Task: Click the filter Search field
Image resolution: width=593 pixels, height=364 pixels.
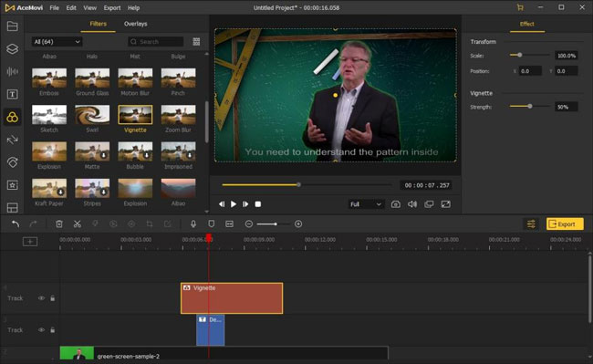Action: point(156,42)
